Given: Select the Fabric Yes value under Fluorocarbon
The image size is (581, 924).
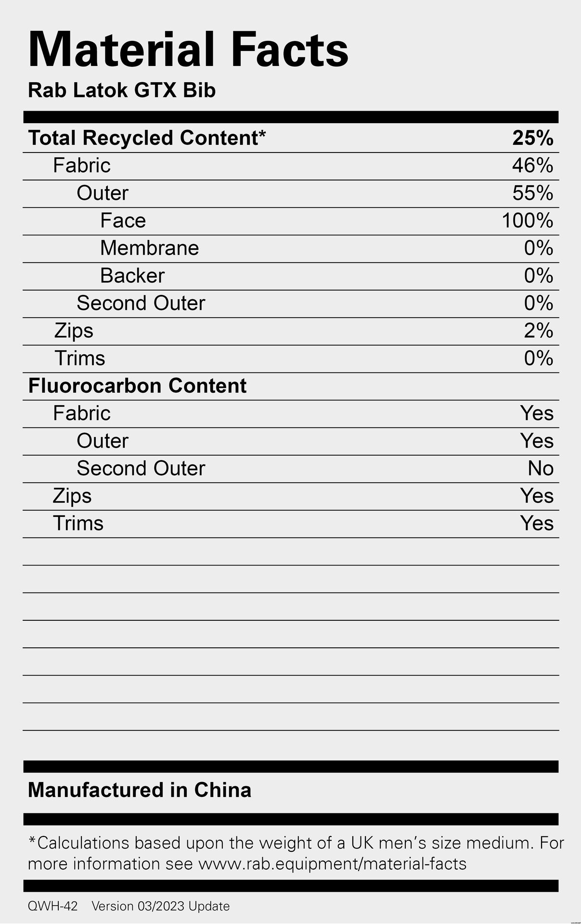Looking at the screenshot, I should 537,413.
